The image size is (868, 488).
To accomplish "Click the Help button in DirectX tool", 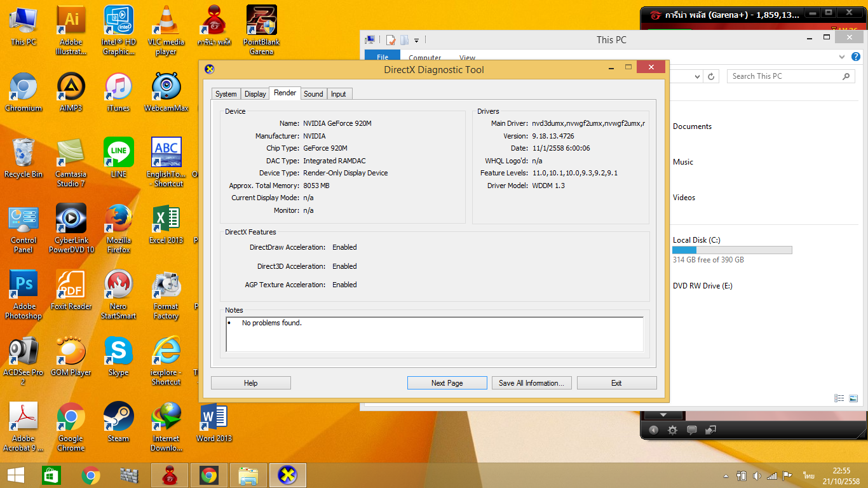I will coord(251,383).
